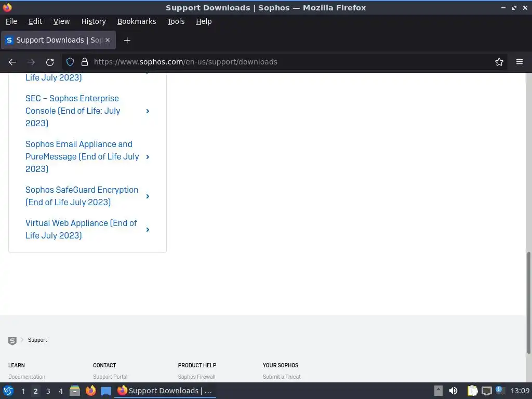The image size is (532, 399).
Task: Expand Sophos SafeGuard Encryption chevron
Action: coord(148,196)
